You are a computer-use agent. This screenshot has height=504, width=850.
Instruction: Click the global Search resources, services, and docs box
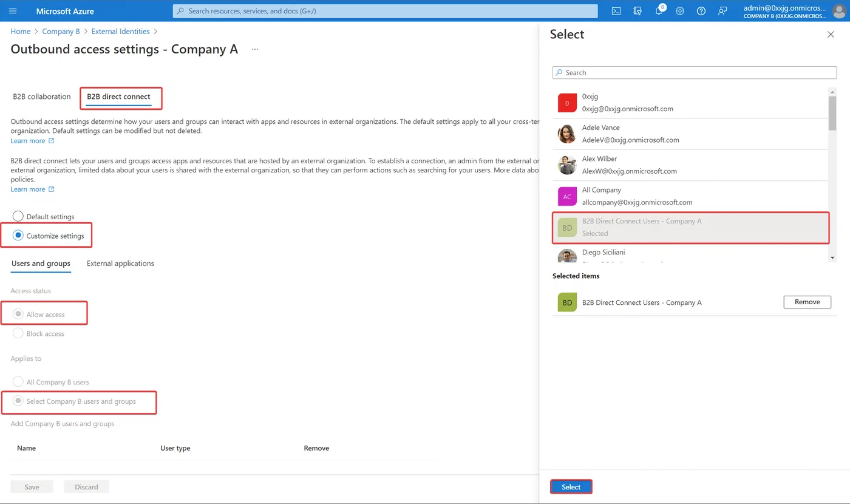385,11
